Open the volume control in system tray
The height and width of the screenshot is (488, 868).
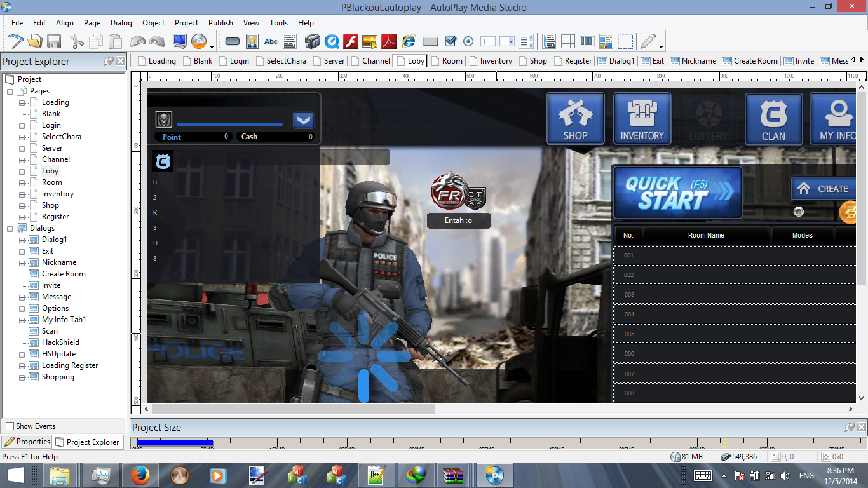tap(785, 476)
